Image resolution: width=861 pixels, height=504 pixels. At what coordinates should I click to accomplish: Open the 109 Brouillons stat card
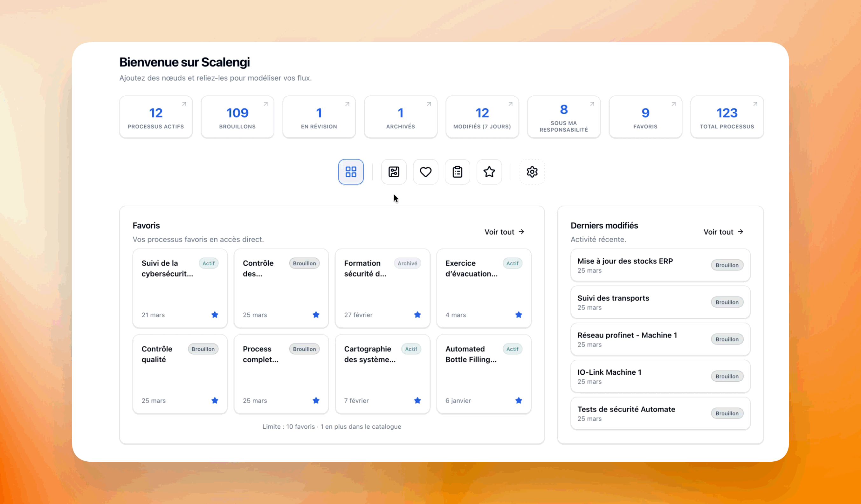pyautogui.click(x=237, y=117)
